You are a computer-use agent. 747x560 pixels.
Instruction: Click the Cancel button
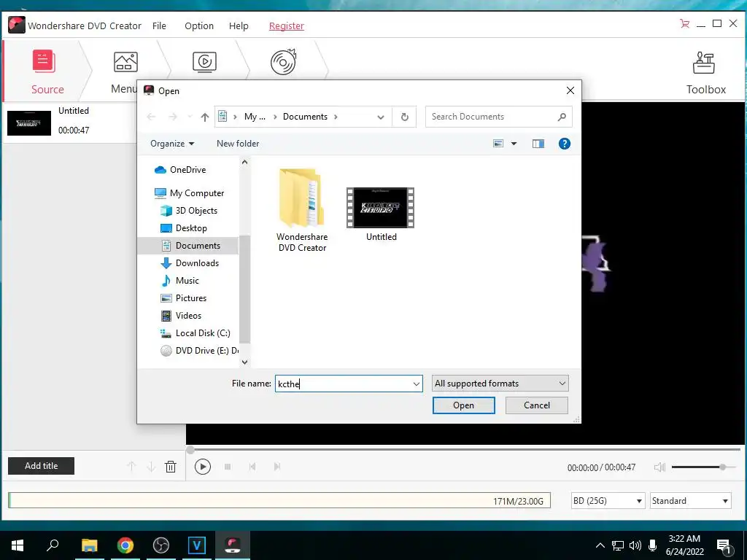coord(536,405)
